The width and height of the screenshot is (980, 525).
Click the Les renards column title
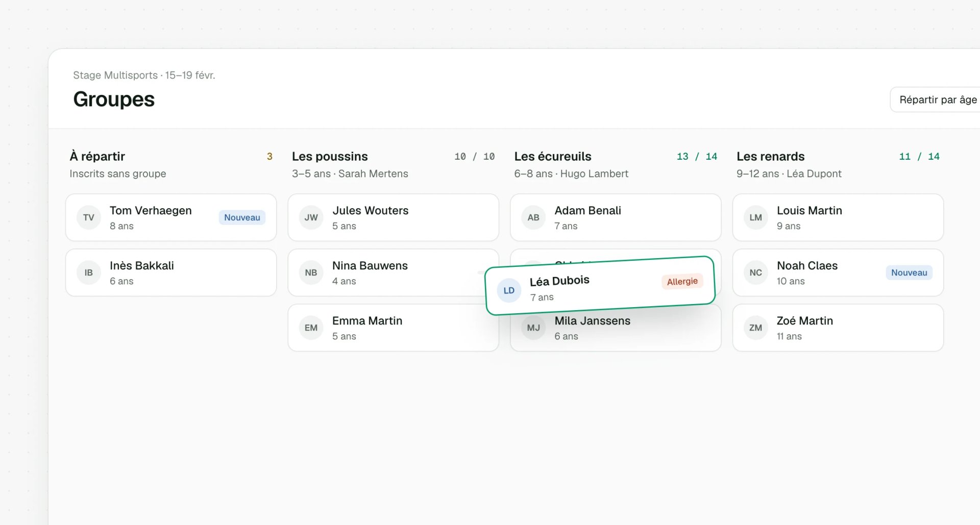[x=771, y=156]
